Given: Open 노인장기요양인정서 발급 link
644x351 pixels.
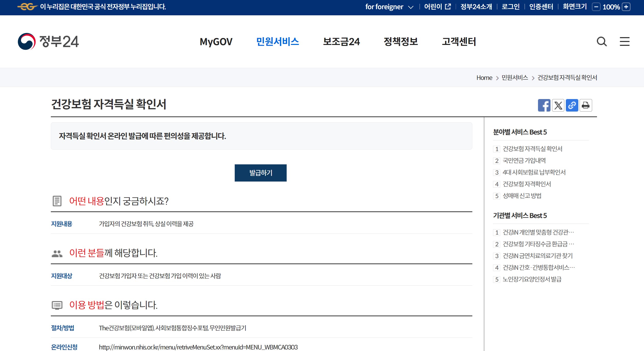Looking at the screenshot, I should (x=532, y=279).
